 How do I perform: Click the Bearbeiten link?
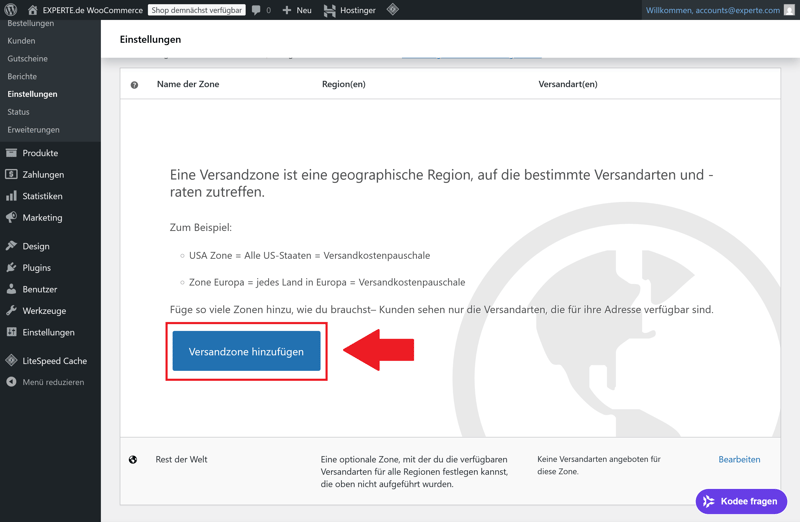pyautogui.click(x=739, y=460)
